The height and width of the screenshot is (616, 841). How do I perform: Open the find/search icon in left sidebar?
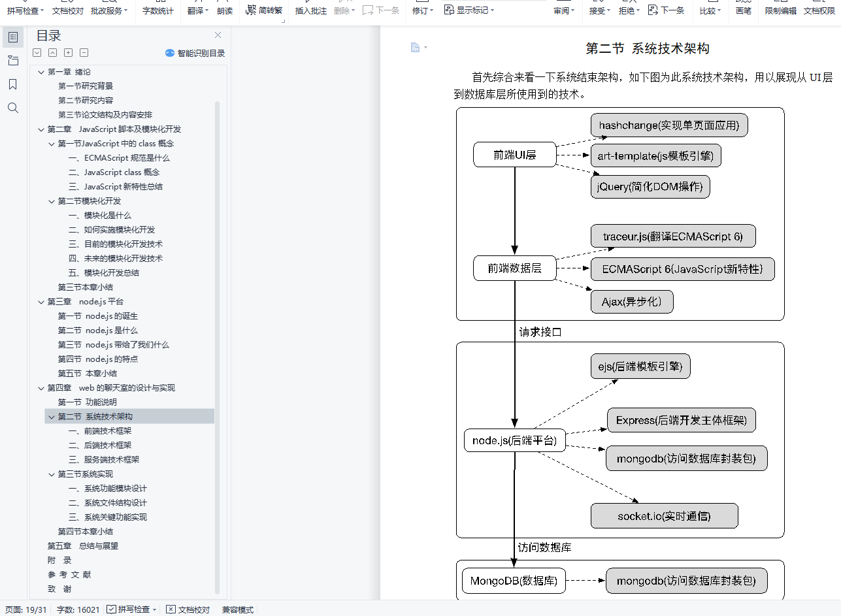(13, 108)
